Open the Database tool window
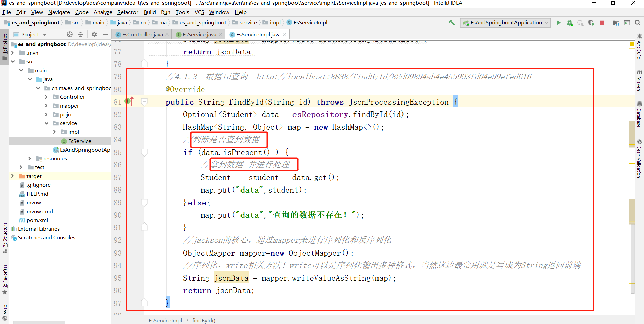 click(639, 114)
